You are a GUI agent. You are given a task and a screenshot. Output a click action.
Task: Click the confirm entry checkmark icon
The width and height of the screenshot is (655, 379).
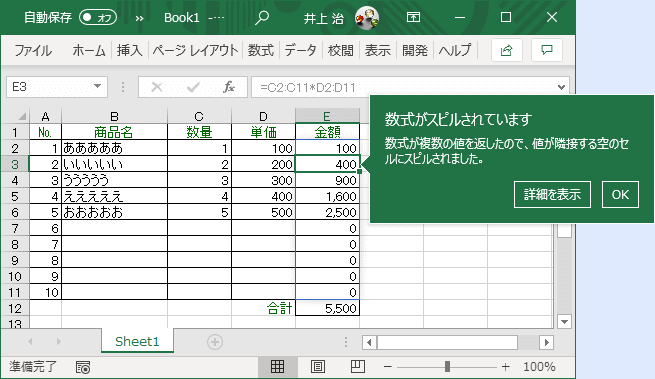(x=193, y=87)
